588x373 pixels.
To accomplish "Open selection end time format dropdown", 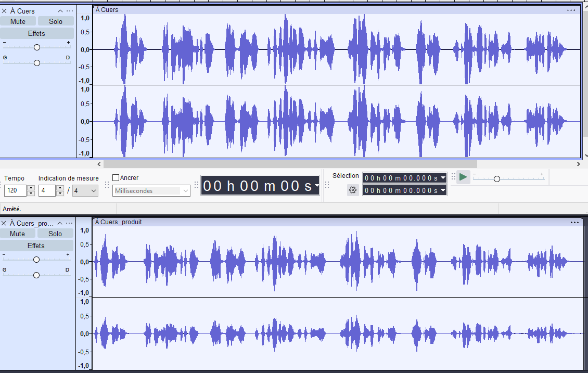I will pyautogui.click(x=443, y=190).
